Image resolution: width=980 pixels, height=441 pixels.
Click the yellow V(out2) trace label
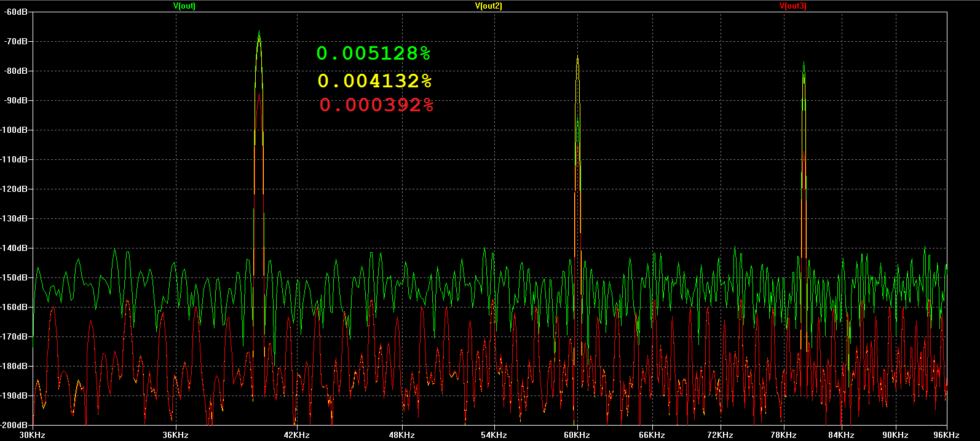[489, 6]
